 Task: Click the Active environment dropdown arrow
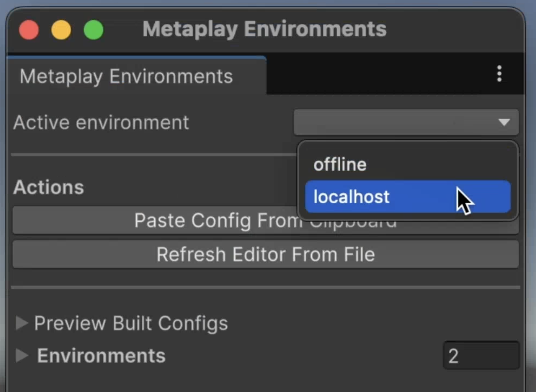[x=504, y=122]
